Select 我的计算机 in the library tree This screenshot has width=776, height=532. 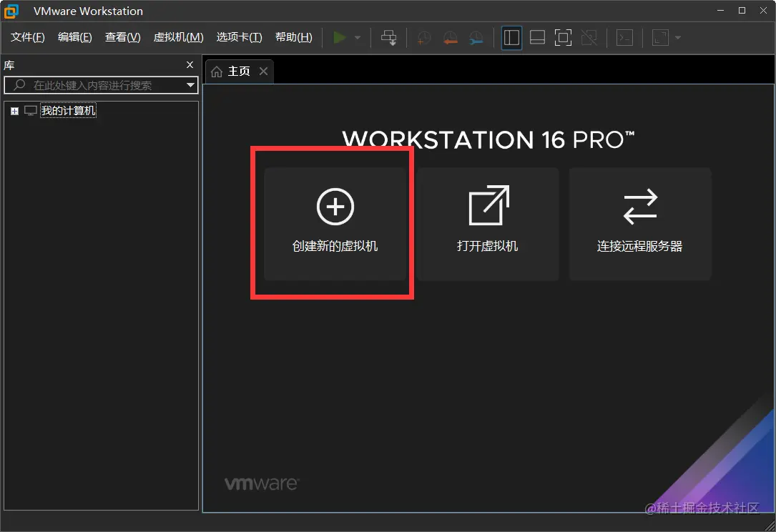[x=68, y=111]
